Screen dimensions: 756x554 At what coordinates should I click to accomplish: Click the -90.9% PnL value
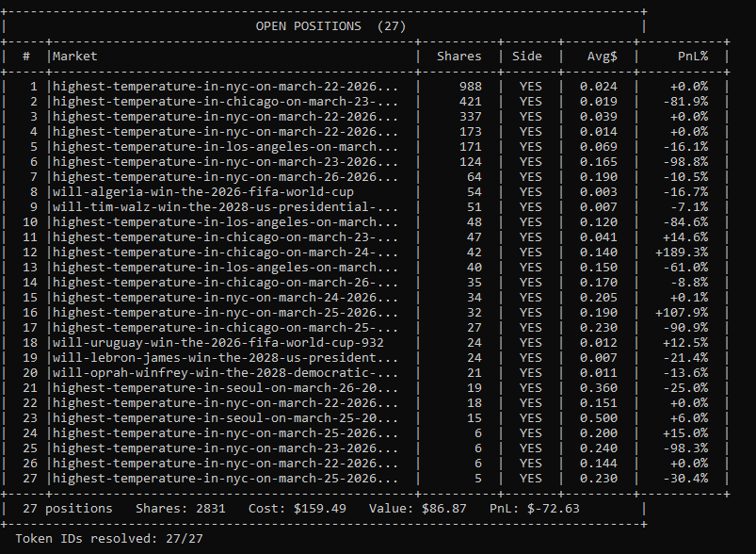685,328
